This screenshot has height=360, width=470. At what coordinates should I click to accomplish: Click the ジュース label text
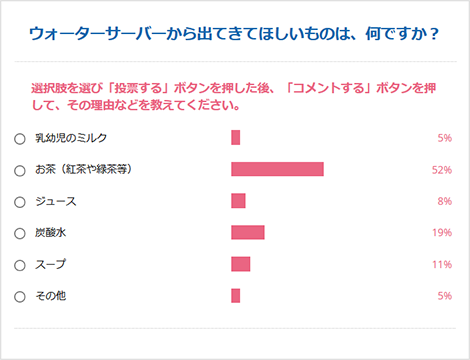point(56,201)
